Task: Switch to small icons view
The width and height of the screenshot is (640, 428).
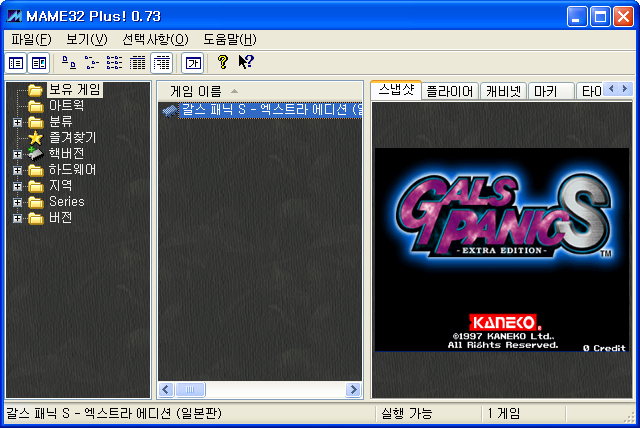Action: click(92, 63)
